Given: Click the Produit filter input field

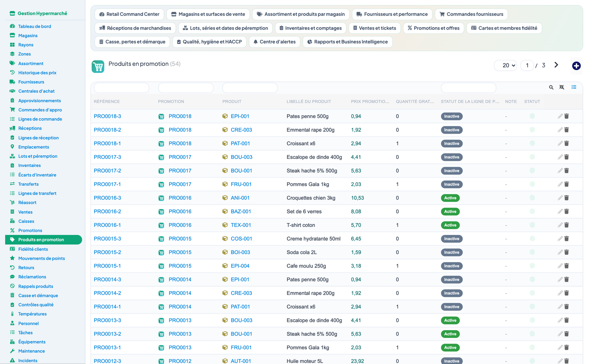Looking at the screenshot, I should click(x=250, y=88).
